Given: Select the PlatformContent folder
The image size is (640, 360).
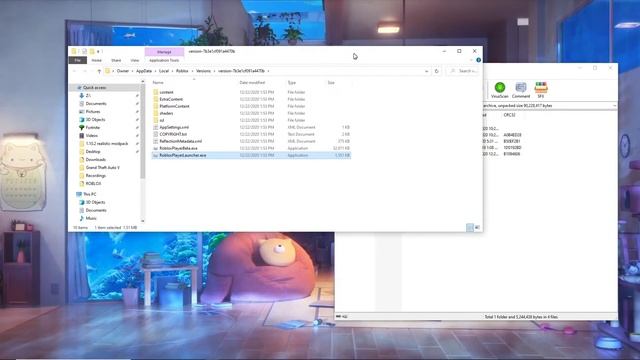Looking at the screenshot, I should tap(251, 106).
